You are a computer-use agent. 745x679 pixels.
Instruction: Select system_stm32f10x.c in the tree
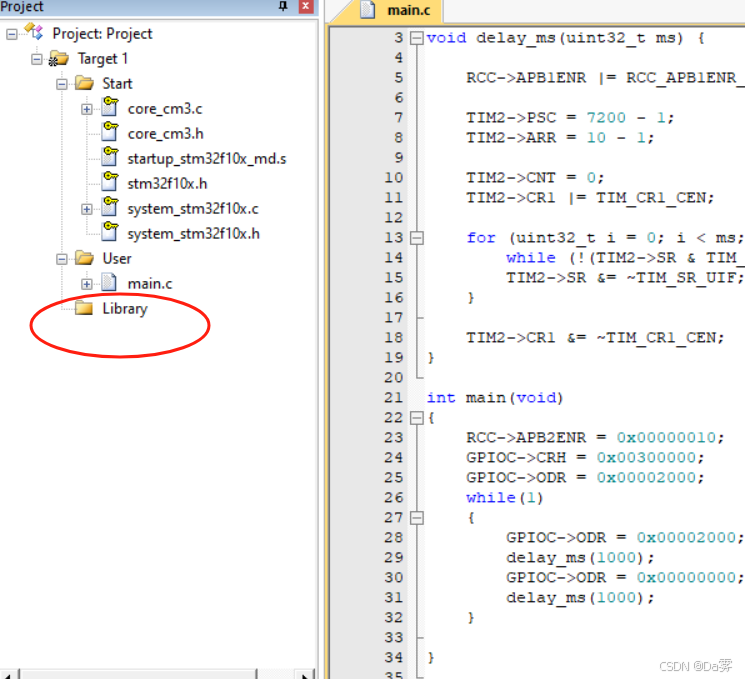[x=193, y=209]
